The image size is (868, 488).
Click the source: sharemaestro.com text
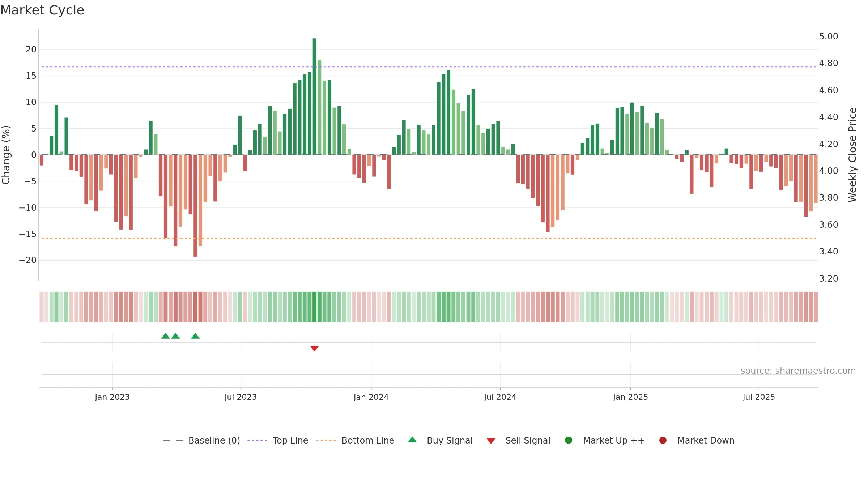click(x=798, y=371)
